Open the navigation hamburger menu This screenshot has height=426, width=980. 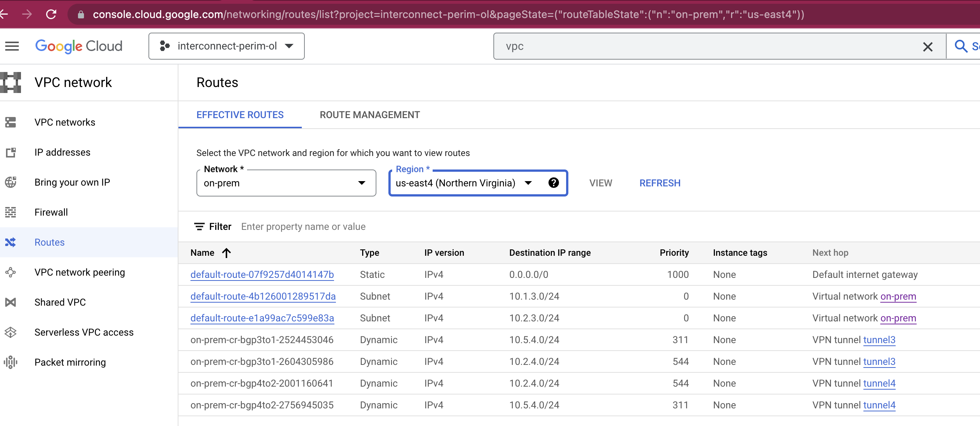[x=12, y=46]
